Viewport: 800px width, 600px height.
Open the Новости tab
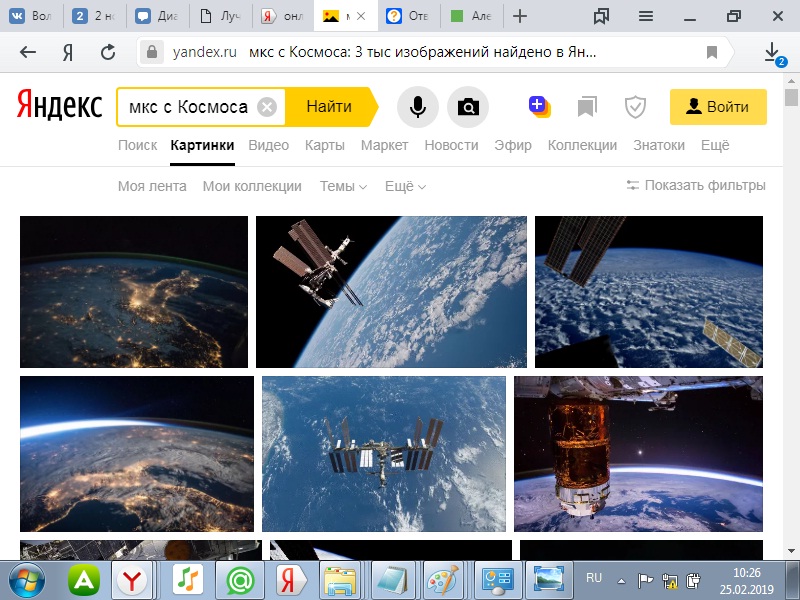(x=451, y=145)
